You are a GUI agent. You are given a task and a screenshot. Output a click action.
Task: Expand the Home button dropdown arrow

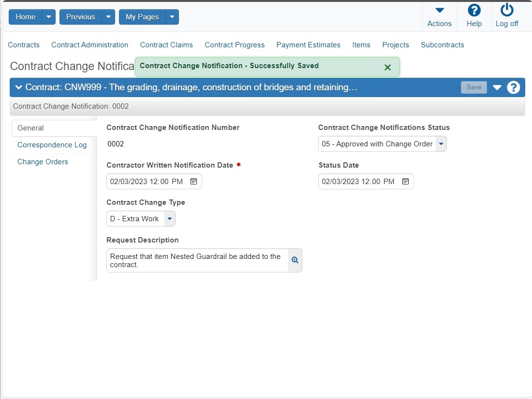[48, 17]
